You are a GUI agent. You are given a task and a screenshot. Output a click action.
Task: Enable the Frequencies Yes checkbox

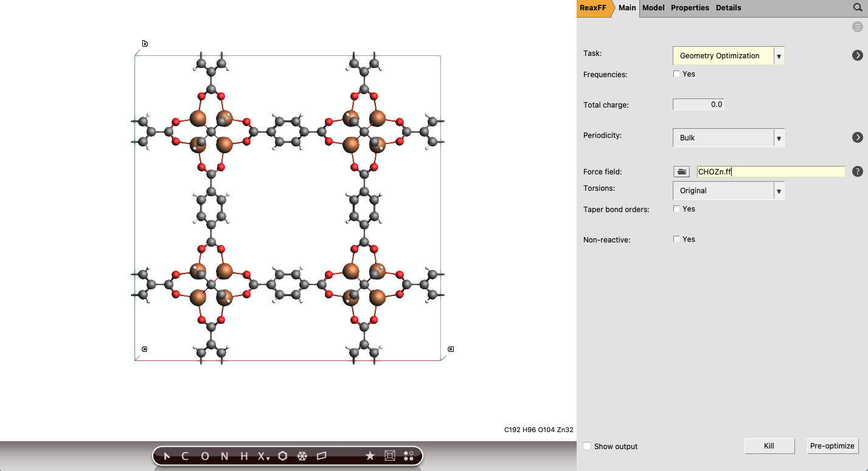(676, 74)
